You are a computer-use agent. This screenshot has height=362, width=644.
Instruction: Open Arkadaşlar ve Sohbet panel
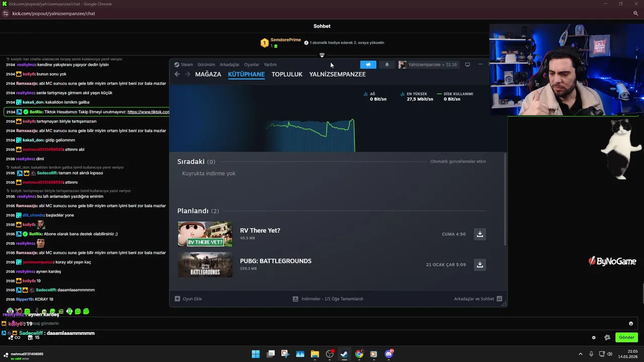478,299
